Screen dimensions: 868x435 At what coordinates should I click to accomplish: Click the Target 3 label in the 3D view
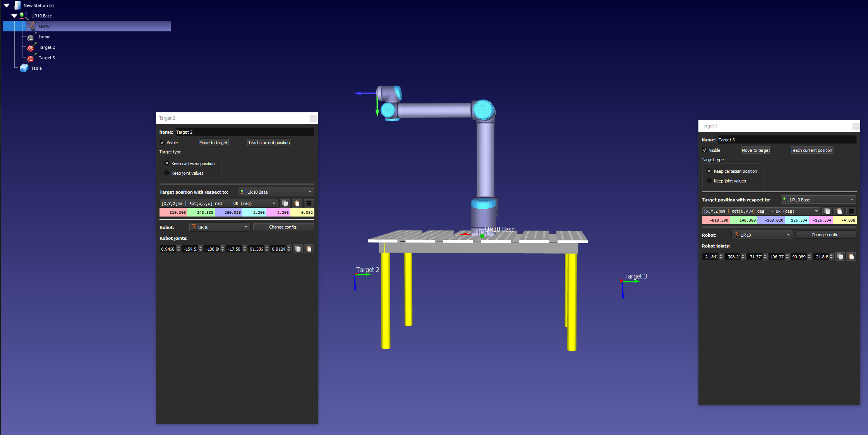635,276
